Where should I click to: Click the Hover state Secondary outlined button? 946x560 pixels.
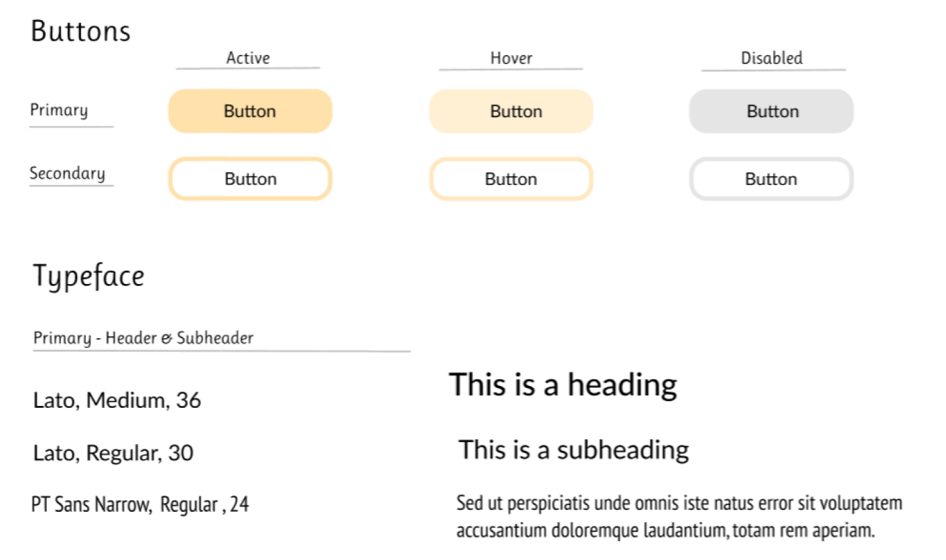[x=511, y=179]
